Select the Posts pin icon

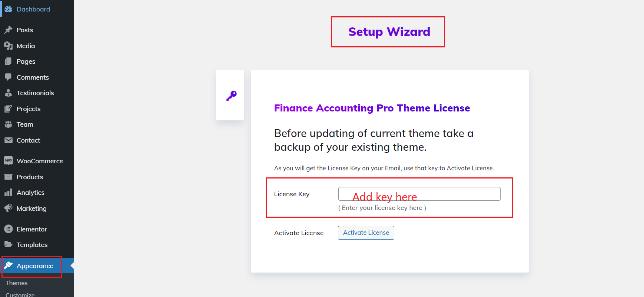[x=9, y=30]
